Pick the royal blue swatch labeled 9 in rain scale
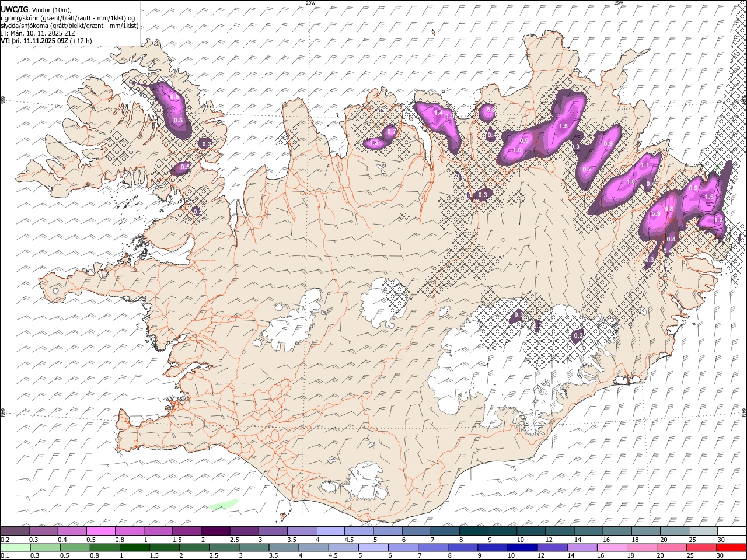This screenshot has height=560, width=747. pyautogui.click(x=493, y=547)
